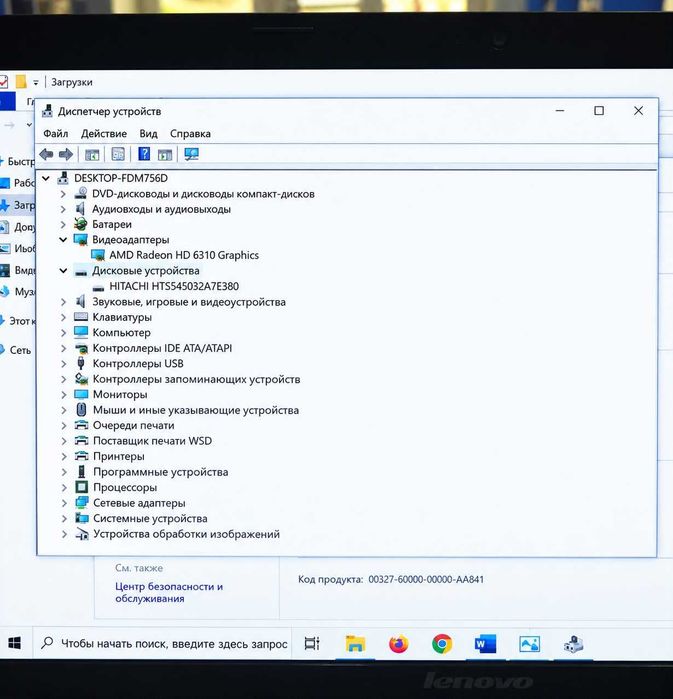The width and height of the screenshot is (673, 699).
Task: Open the Действие menu
Action: point(104,134)
